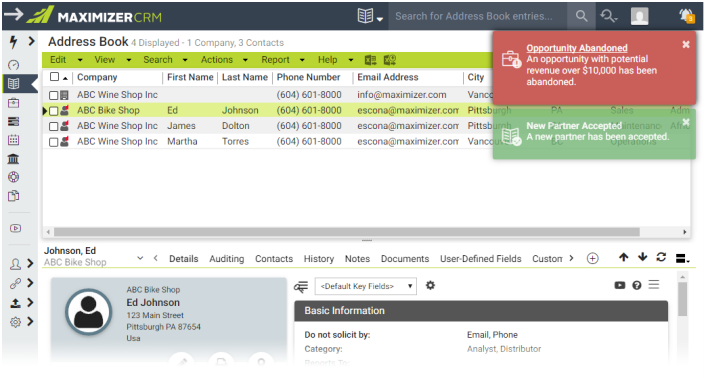Toggle the select-all checkbox in header
The image size is (706, 381).
54,77
